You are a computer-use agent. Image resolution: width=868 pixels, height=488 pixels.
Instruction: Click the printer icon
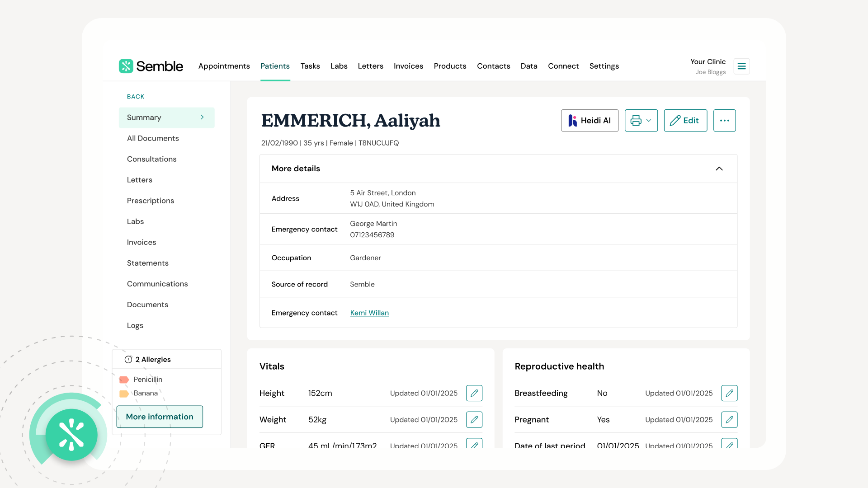coord(636,120)
